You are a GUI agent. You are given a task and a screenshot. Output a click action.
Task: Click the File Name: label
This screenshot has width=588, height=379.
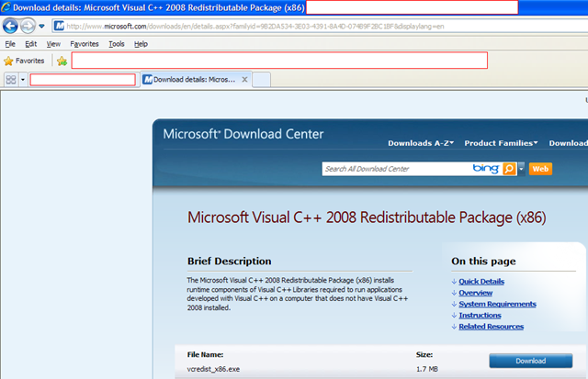(205, 354)
